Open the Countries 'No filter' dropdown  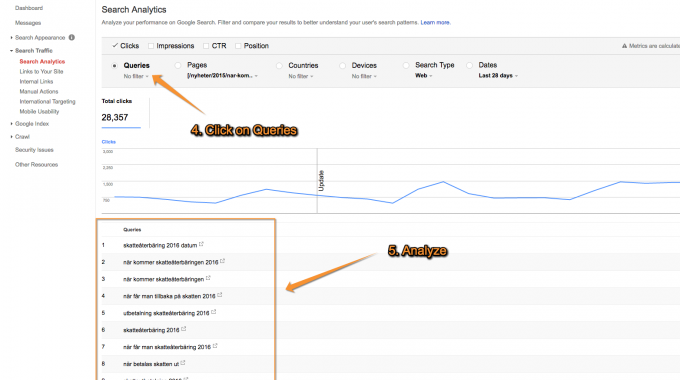pyautogui.click(x=301, y=76)
